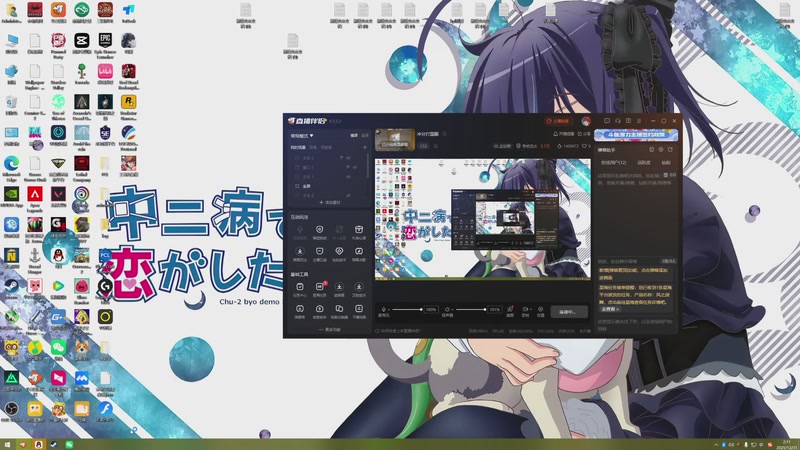Open the gift-box wish tool icon
The height and width of the screenshot is (450, 800).
tap(359, 229)
